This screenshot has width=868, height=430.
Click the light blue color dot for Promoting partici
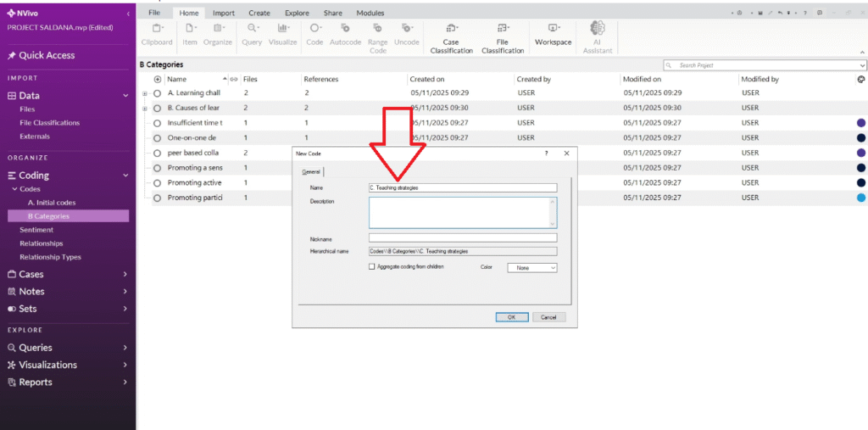(x=861, y=198)
